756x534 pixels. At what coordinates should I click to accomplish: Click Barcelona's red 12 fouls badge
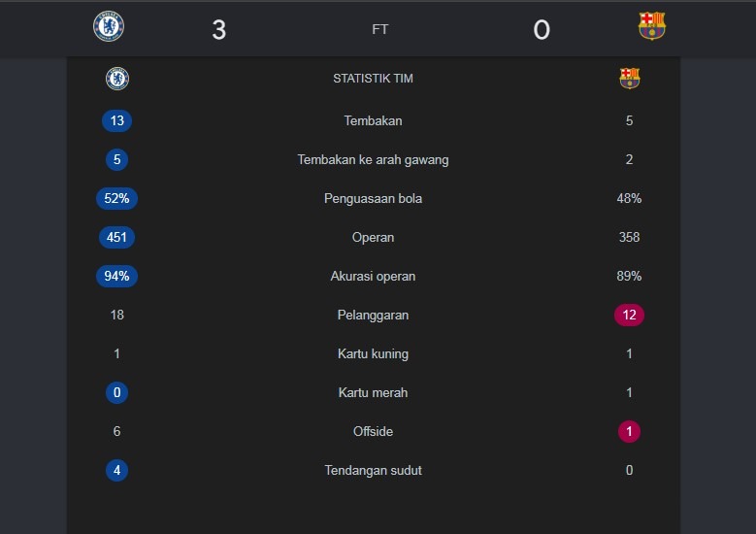pyautogui.click(x=629, y=315)
